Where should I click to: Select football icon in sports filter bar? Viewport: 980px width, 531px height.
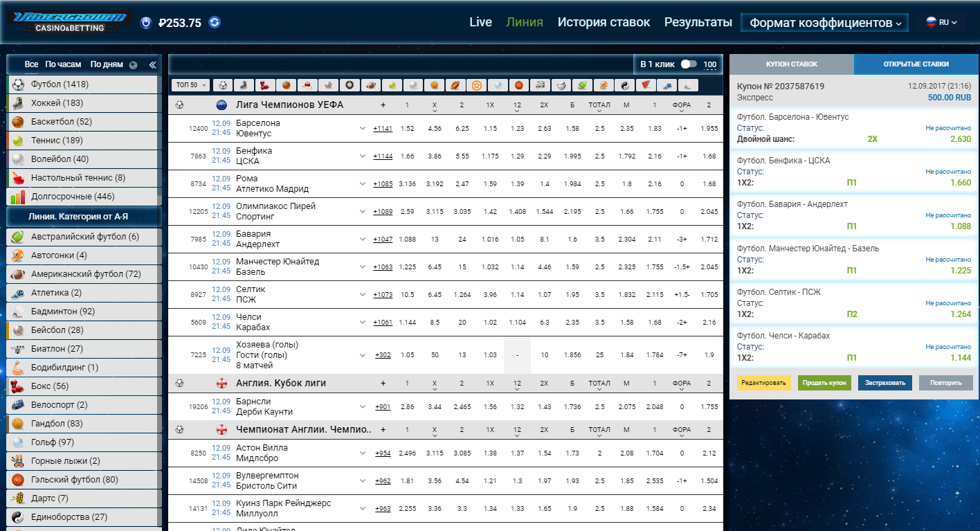pos(223,85)
